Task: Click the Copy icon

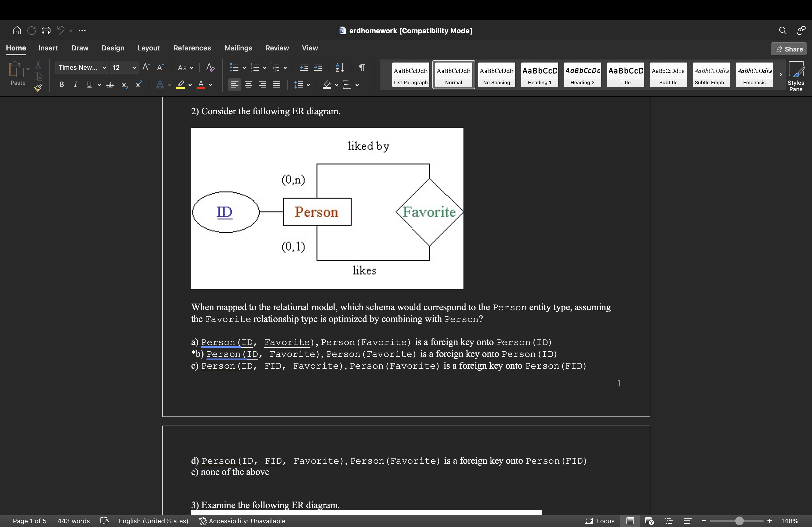Action: [38, 76]
